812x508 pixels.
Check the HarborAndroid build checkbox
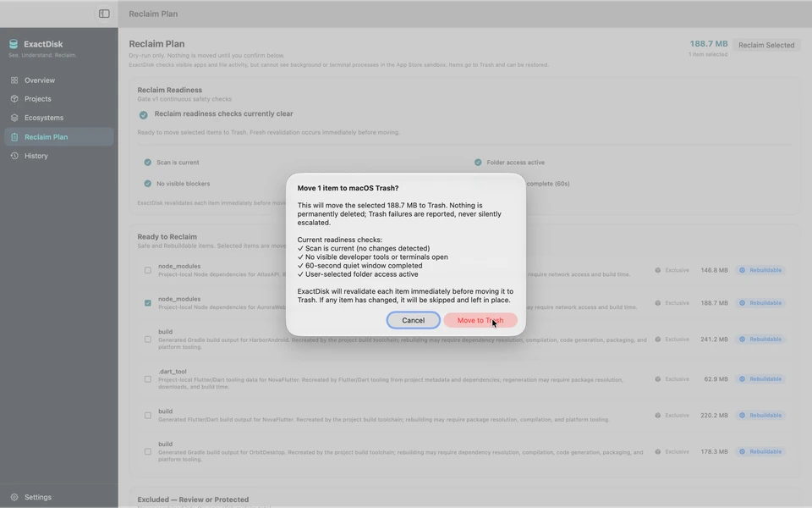[147, 340]
